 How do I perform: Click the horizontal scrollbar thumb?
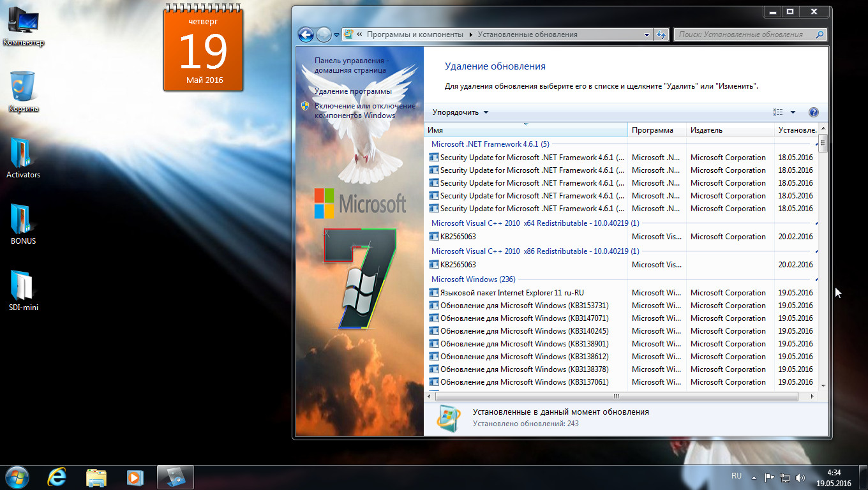[x=616, y=396]
